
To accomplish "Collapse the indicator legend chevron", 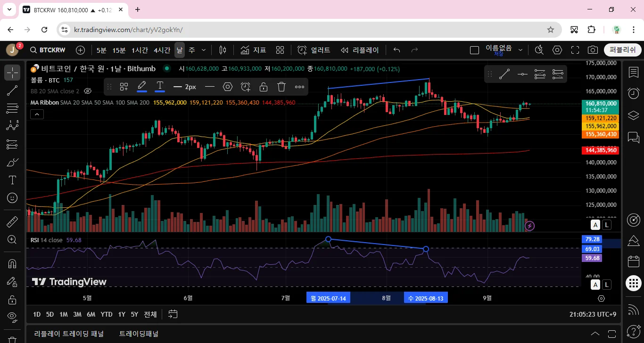I will 37,114.
